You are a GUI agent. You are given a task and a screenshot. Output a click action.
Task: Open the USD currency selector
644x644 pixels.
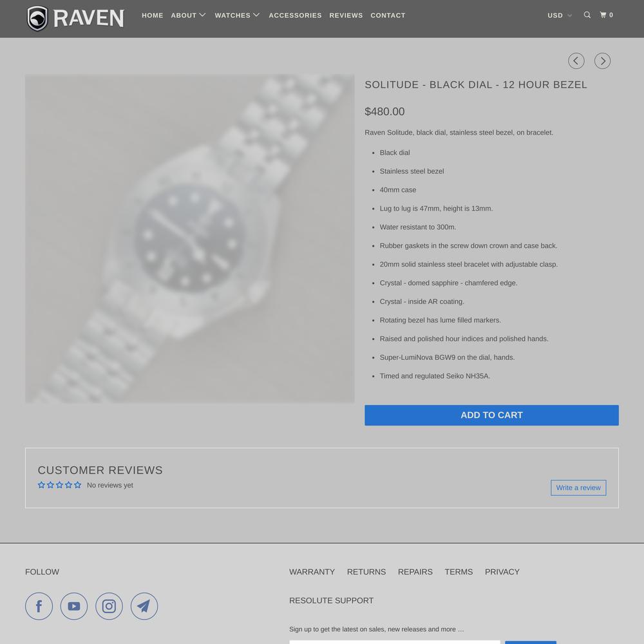[x=560, y=15]
